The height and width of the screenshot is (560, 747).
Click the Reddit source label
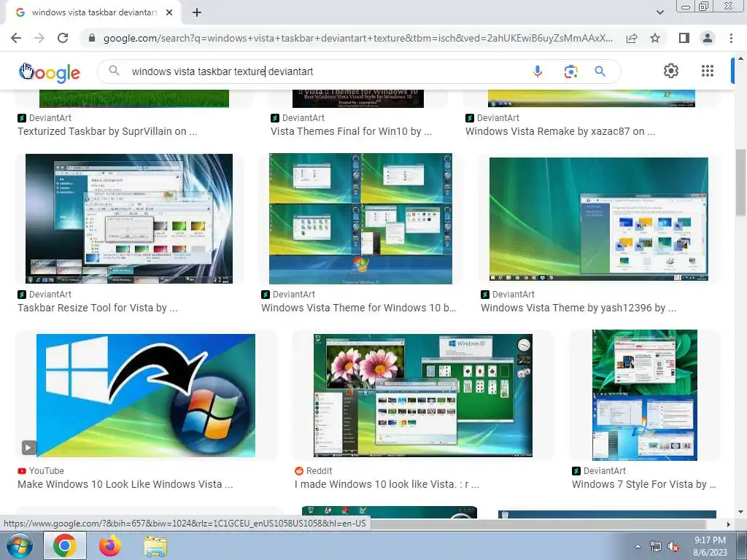tap(313, 471)
